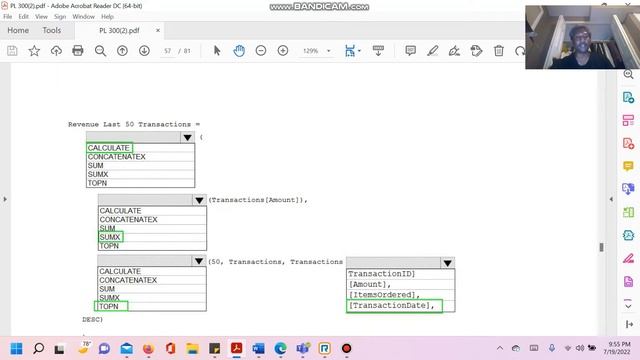Go to previous page with up arrow
This screenshot has height=360, width=640.
pos(122,51)
